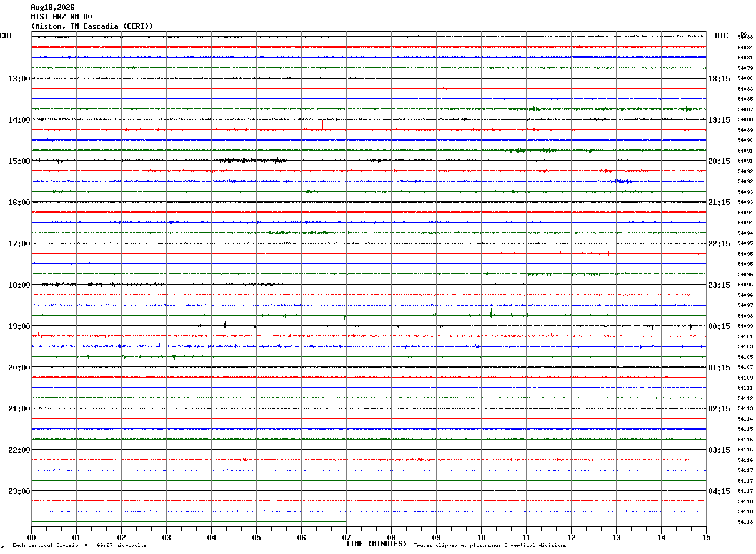Click the 04:15 UTC time label
Screen dimensions: 756x554
[x=719, y=491]
